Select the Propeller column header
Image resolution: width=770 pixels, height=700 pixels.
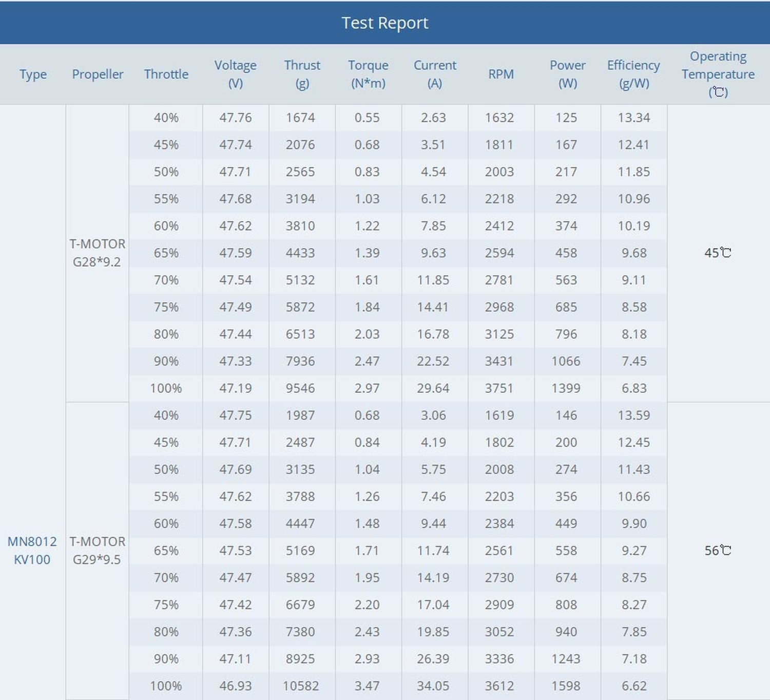pyautogui.click(x=98, y=74)
